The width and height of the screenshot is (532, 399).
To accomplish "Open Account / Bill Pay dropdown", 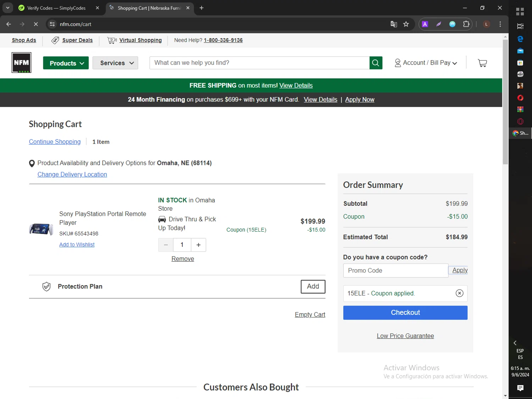I will [x=426, y=63].
